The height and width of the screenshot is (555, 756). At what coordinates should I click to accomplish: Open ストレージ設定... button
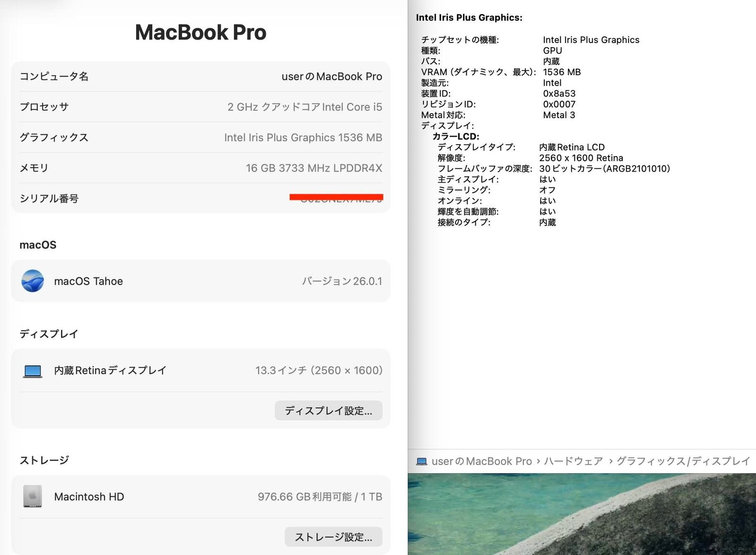point(333,537)
